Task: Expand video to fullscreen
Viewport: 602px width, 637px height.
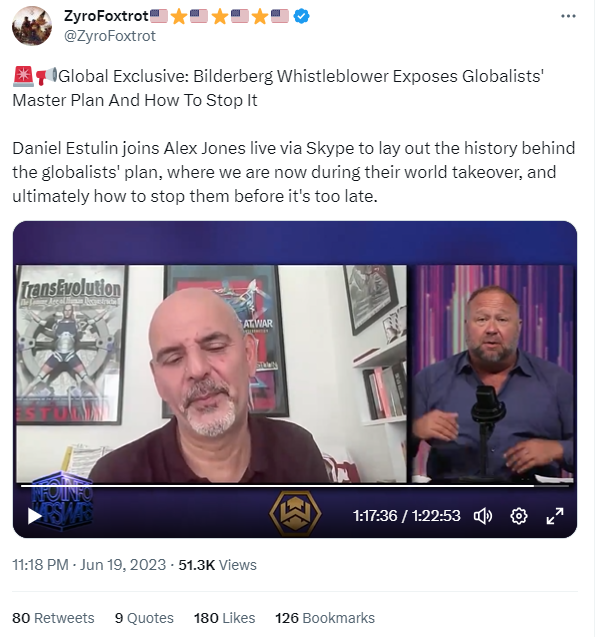Action: pyautogui.click(x=555, y=516)
